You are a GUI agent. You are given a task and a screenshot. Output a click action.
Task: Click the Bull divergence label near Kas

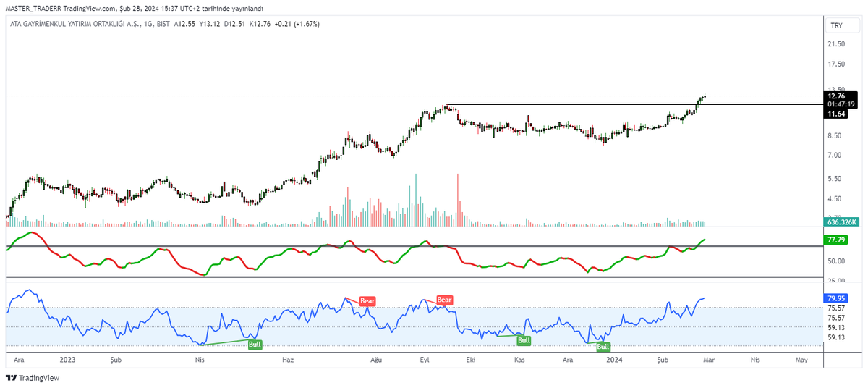(524, 339)
